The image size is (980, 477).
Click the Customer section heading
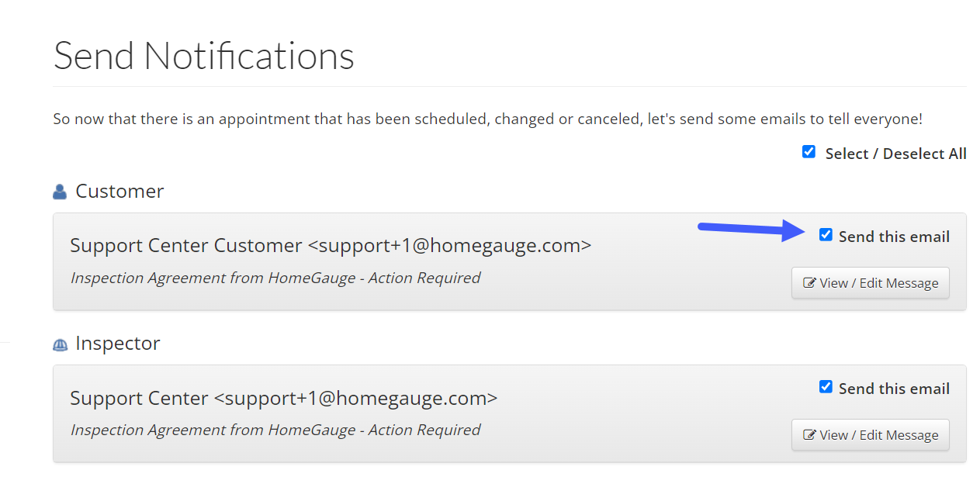119,192
